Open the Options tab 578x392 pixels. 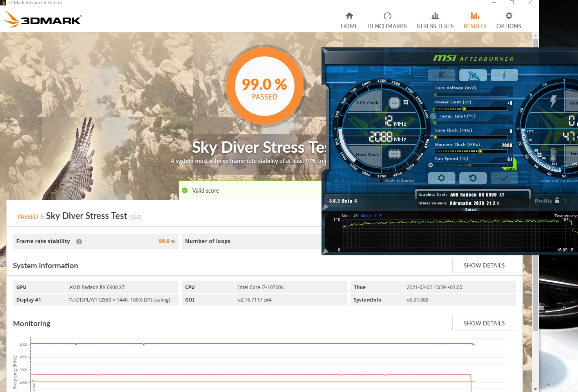click(509, 21)
